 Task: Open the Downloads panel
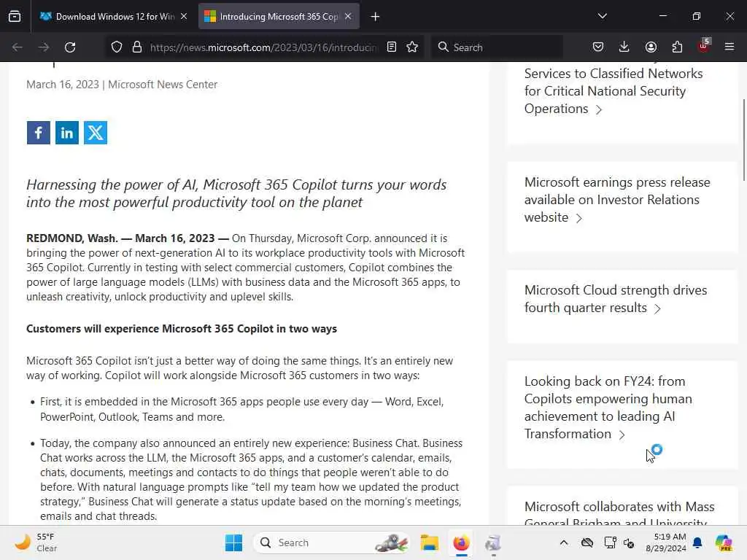(x=624, y=47)
